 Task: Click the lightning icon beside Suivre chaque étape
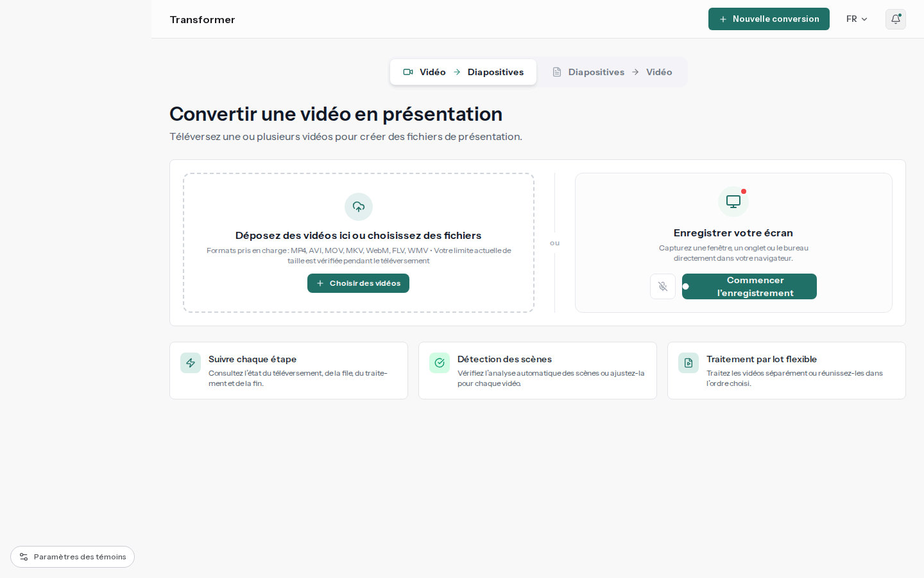pos(191,363)
